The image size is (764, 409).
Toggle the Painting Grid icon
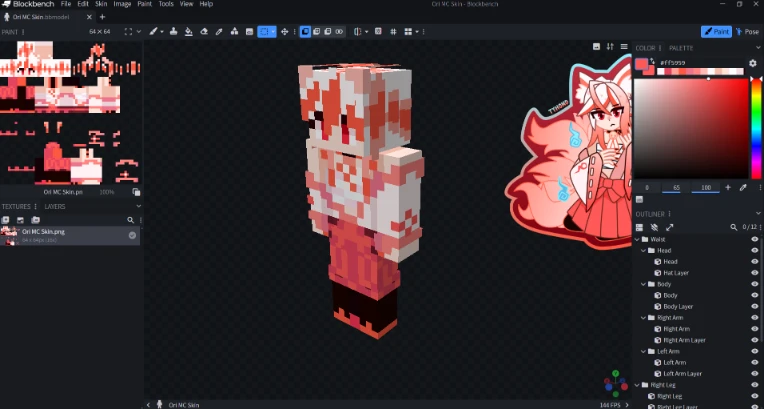(x=393, y=32)
